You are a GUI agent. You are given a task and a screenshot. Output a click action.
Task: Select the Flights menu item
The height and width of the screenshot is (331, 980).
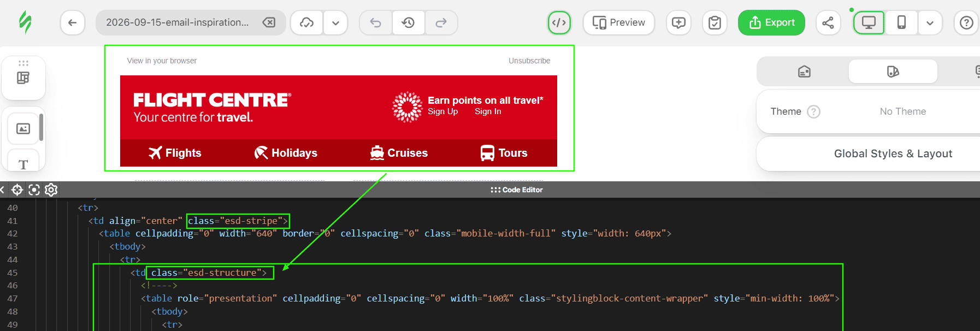pyautogui.click(x=175, y=153)
